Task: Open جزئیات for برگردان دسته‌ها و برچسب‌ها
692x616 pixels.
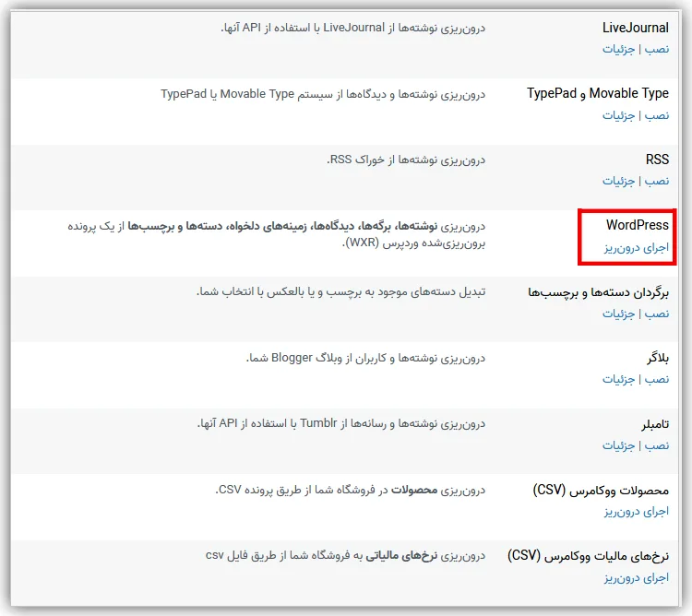Action: coord(619,314)
